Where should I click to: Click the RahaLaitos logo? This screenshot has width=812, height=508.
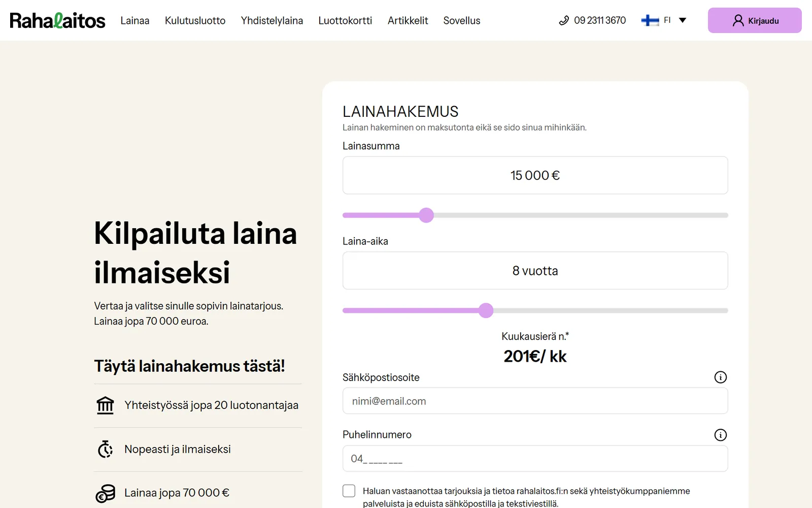point(57,20)
